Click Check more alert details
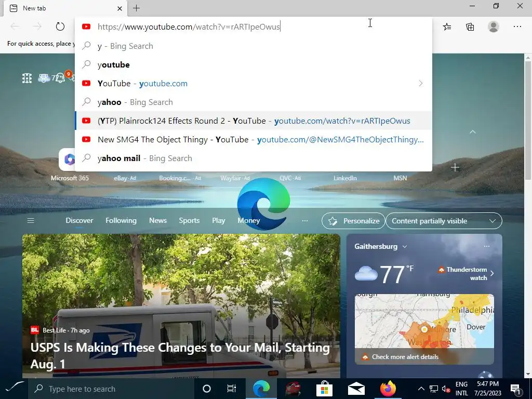Screen dimensions: 532x399 (x=405, y=357)
